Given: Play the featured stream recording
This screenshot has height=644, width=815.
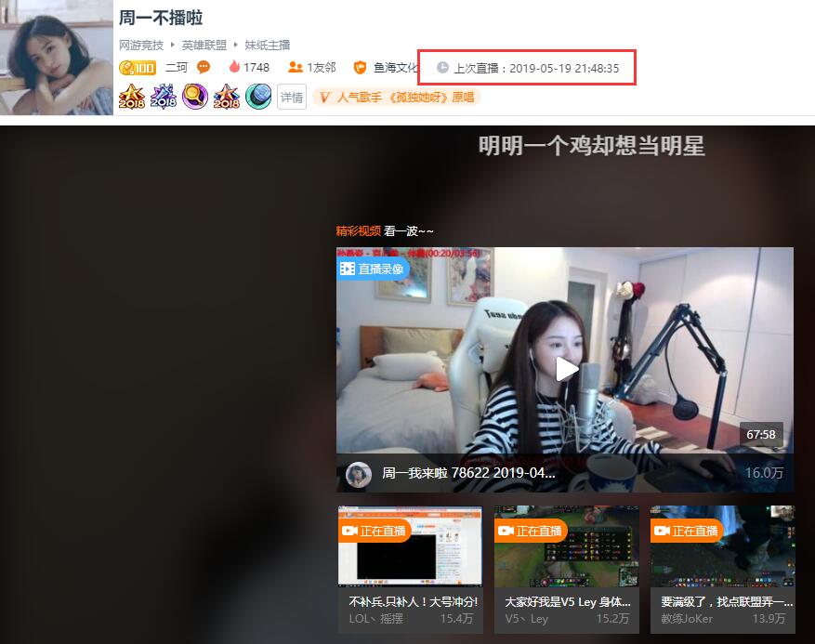Looking at the screenshot, I should tap(566, 369).
